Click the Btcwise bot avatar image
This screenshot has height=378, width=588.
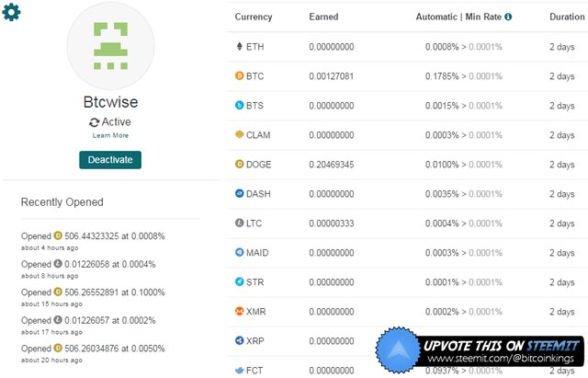(110, 46)
